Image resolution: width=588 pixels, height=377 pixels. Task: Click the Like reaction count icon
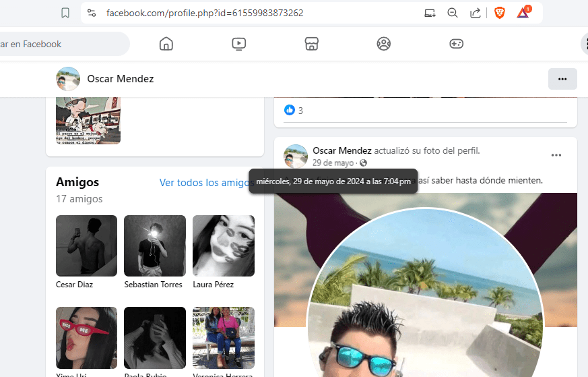290,110
